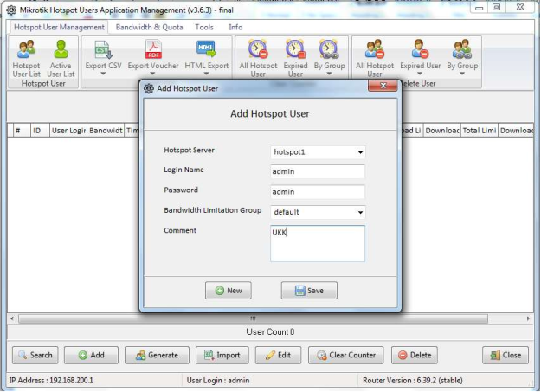Viewport: 541px width, 392px height.
Task: Click the By Group clock icon
Action: pos(329,49)
